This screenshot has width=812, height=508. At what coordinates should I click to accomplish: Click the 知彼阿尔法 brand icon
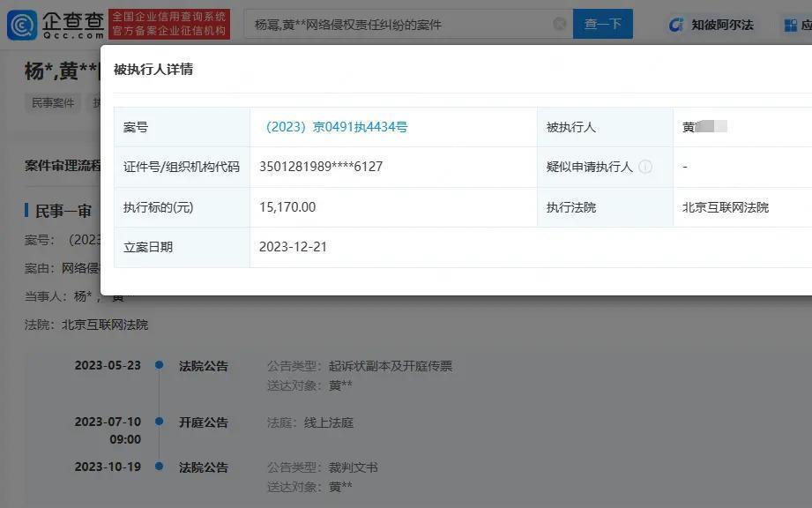675,25
